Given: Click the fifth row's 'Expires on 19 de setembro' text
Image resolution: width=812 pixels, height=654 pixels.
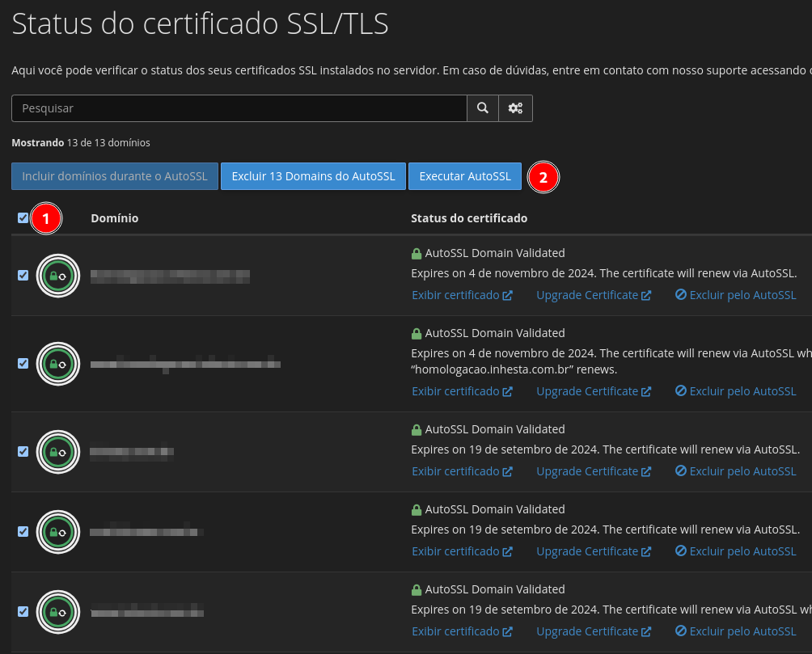Looking at the screenshot, I should click(611, 610).
